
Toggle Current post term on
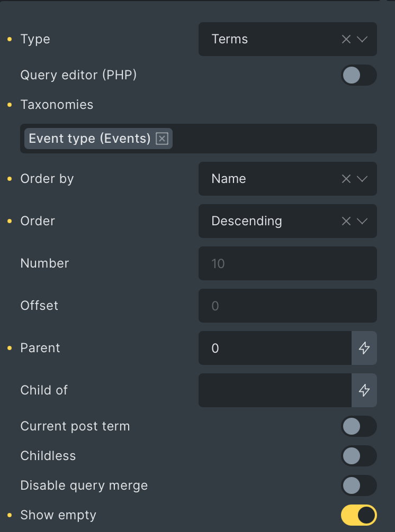point(358,426)
